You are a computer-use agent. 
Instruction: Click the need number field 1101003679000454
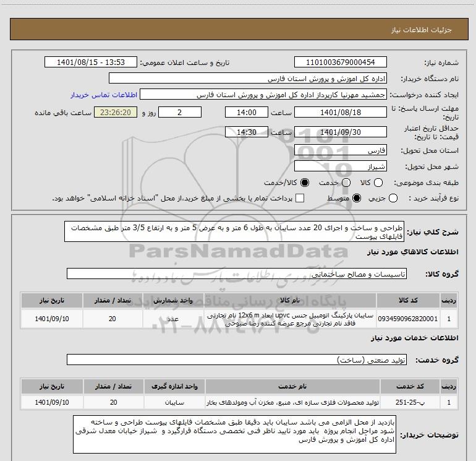pyautogui.click(x=340, y=62)
